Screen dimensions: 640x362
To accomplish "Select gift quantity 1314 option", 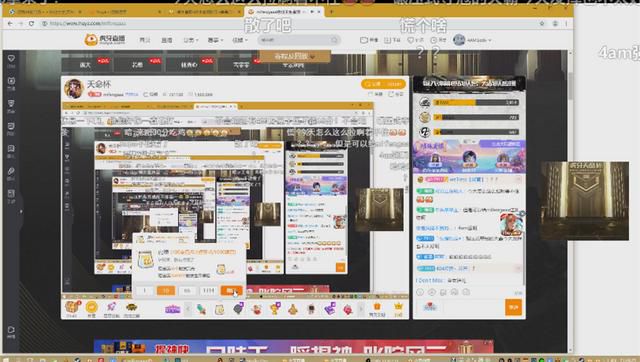I will coord(208,290).
